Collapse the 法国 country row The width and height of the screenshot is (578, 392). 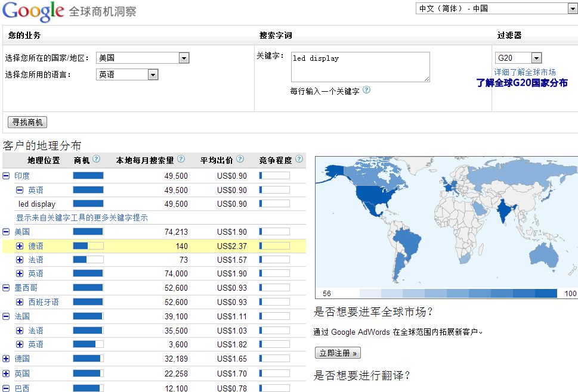pos(6,316)
